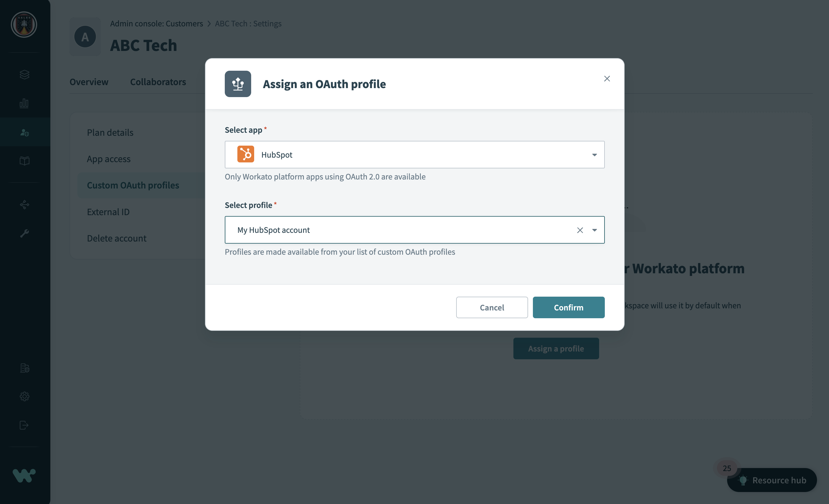Open the Resource hub

pos(772,480)
